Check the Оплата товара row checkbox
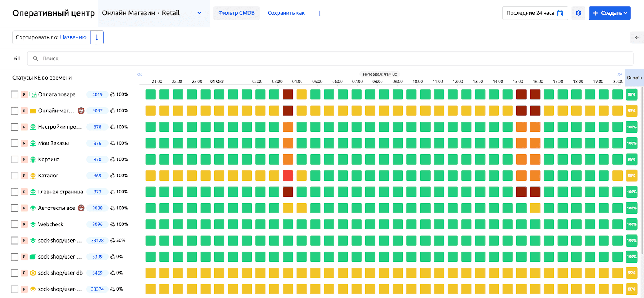 (x=14, y=94)
